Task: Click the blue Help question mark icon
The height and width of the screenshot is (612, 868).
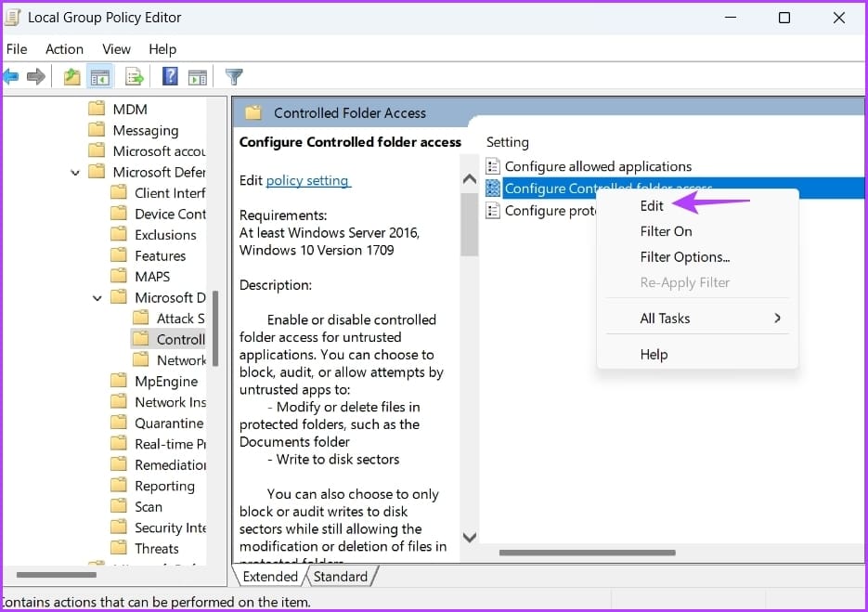Action: pos(170,76)
